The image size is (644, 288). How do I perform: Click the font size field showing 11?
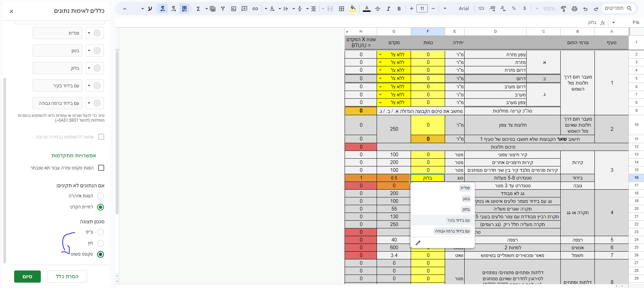(422, 9)
